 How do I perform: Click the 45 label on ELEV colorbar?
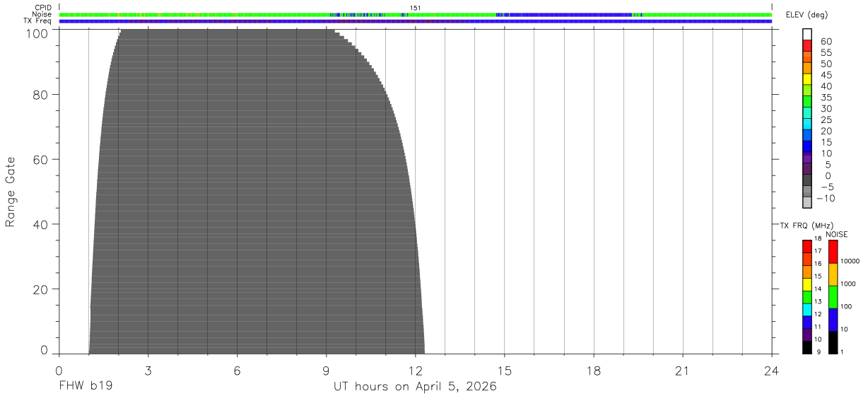(826, 75)
